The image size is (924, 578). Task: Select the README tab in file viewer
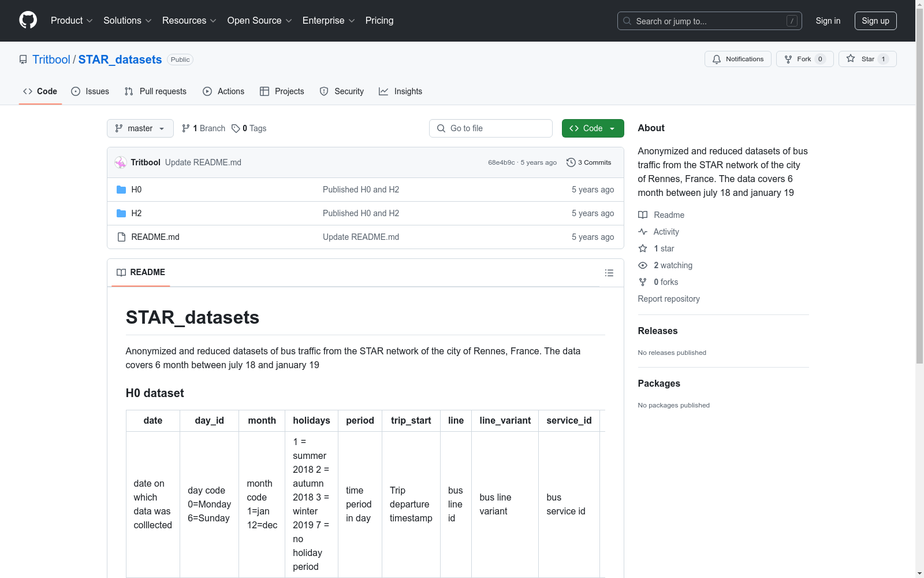coord(141,272)
